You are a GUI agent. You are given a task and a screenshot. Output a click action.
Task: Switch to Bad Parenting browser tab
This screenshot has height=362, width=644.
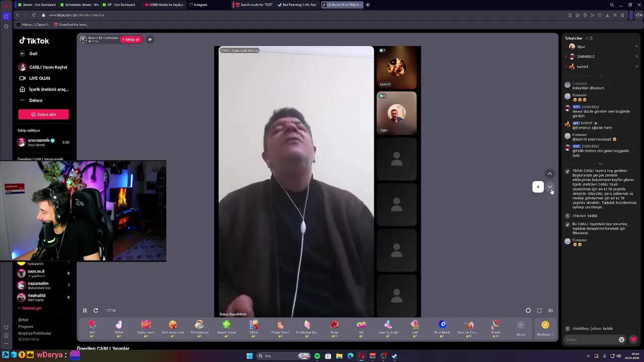point(298,5)
